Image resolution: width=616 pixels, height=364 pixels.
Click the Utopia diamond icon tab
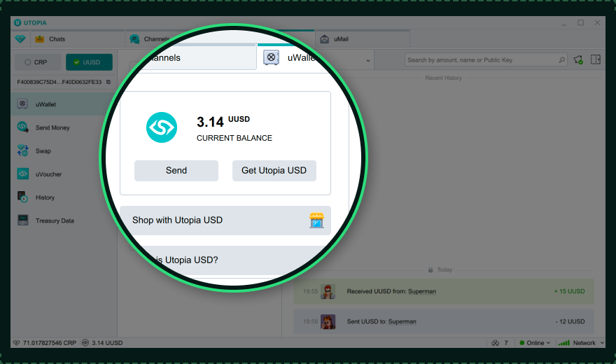click(x=20, y=39)
